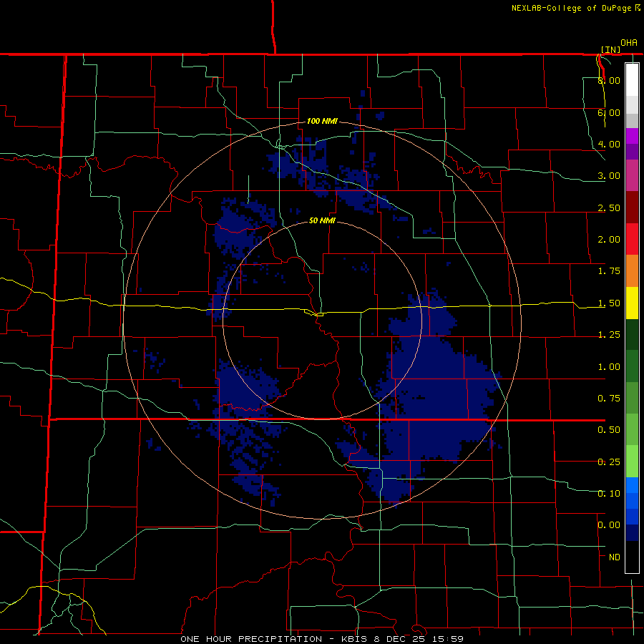
Task: Click the 100 NMI range ring label
Action: (322, 121)
